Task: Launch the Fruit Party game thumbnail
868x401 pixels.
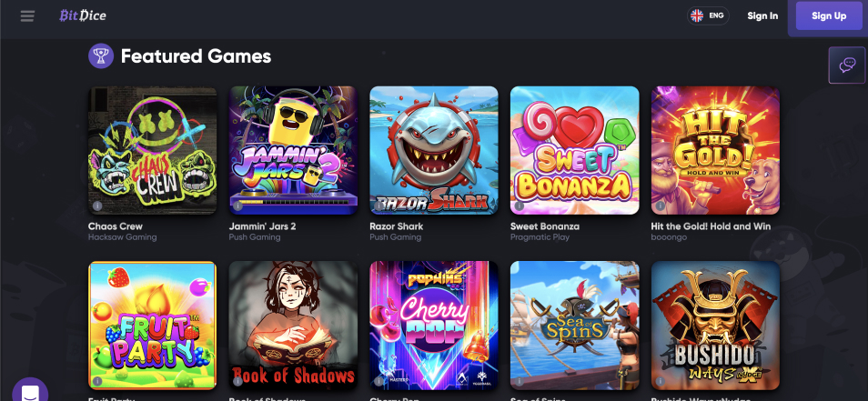Action: (152, 326)
